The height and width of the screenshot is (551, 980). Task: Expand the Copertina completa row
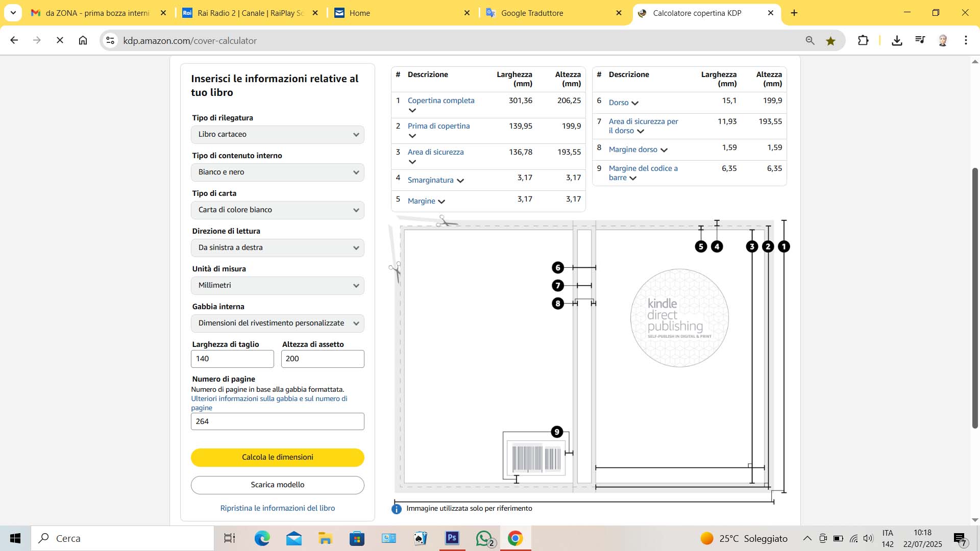click(x=412, y=110)
